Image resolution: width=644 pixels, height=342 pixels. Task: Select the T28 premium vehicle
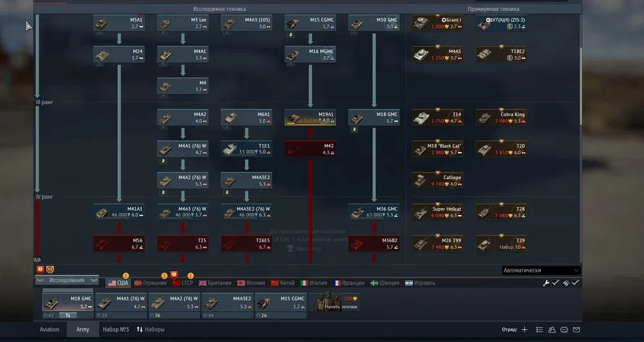(x=502, y=213)
